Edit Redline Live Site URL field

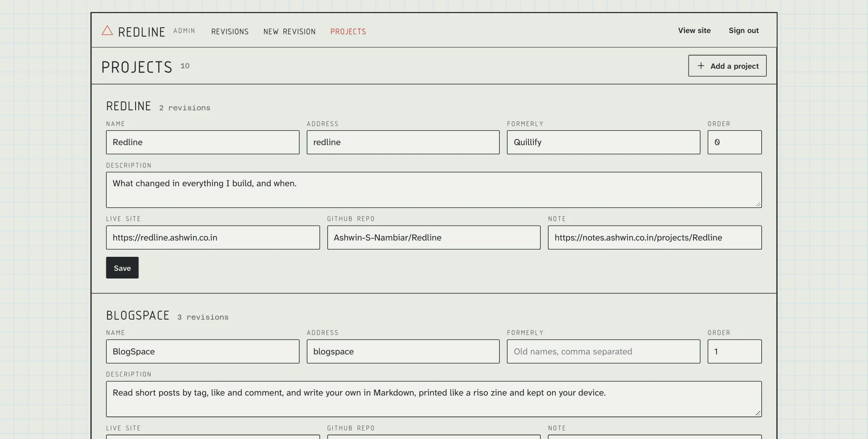(212, 237)
